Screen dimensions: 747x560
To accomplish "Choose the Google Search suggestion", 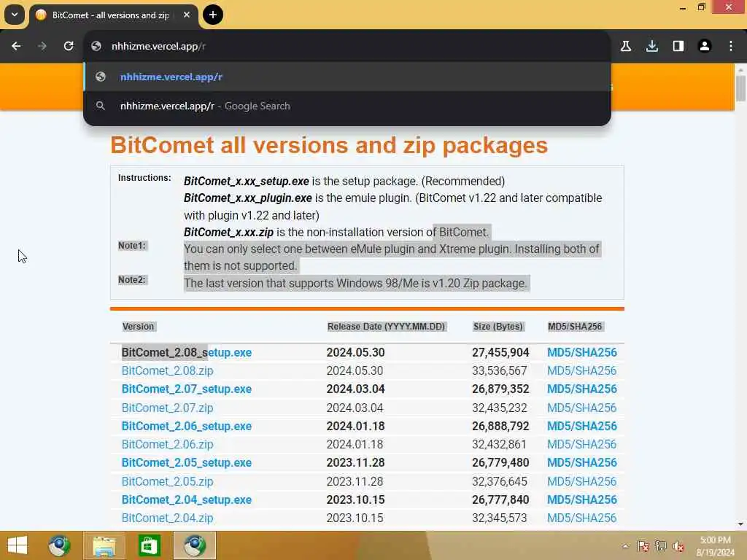I will point(347,106).
